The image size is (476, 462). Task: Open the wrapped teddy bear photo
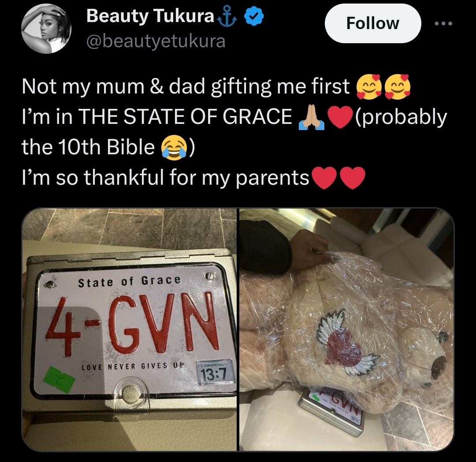coord(347,329)
